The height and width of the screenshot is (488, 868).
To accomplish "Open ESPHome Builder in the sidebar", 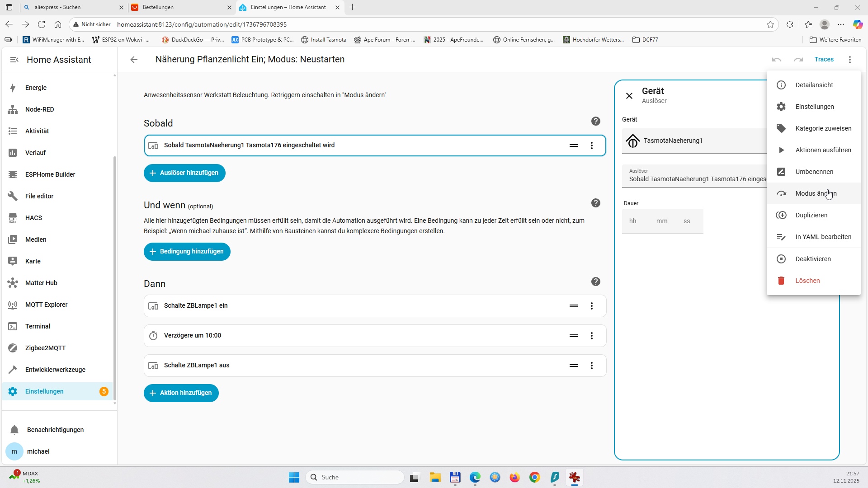I will (50, 174).
